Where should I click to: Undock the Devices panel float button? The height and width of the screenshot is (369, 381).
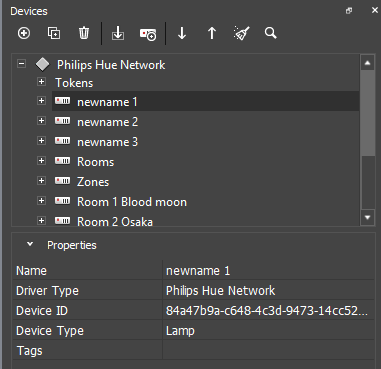(x=349, y=11)
